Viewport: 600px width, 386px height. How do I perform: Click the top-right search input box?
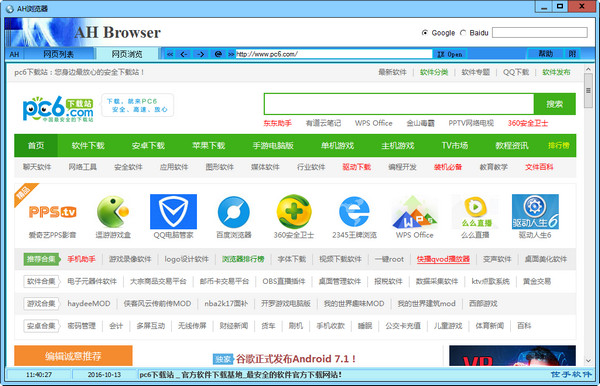[540, 33]
